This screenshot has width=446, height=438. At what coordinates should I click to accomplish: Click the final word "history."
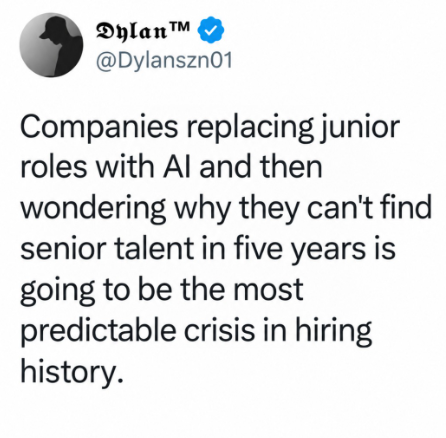coord(70,371)
